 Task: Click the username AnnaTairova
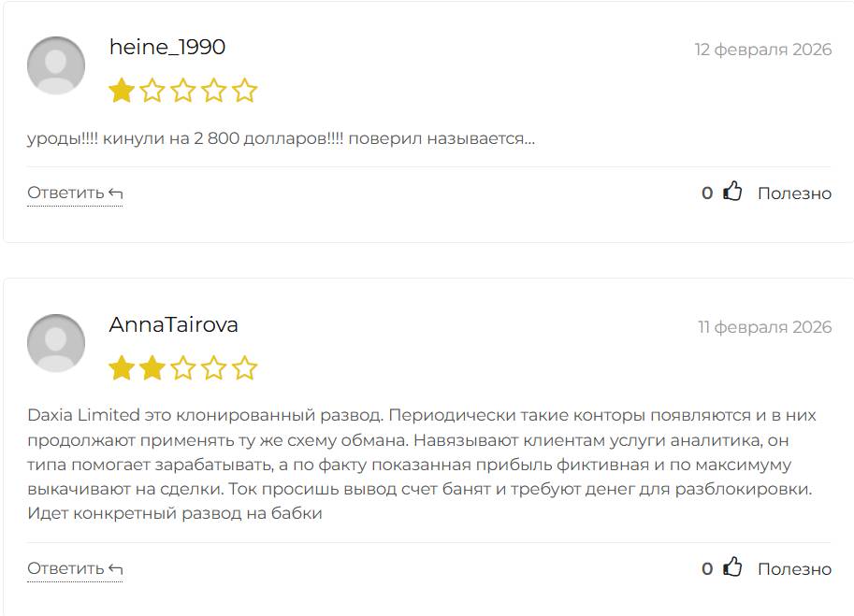173,324
